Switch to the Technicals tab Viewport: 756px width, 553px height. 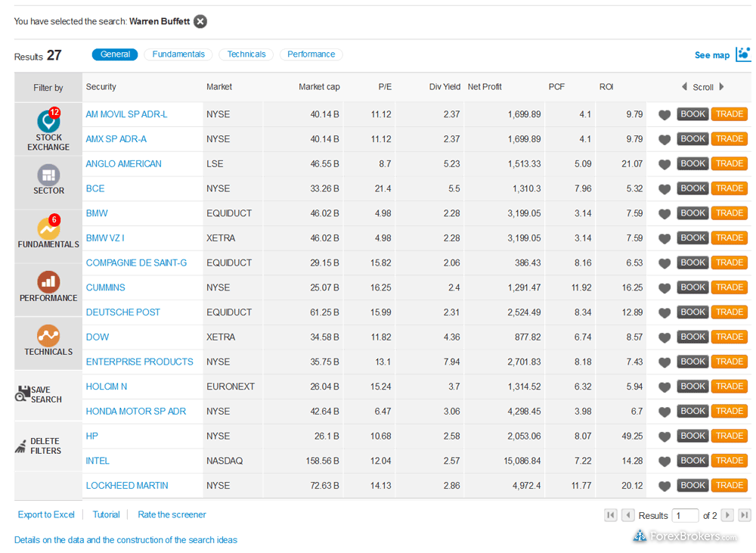(246, 54)
